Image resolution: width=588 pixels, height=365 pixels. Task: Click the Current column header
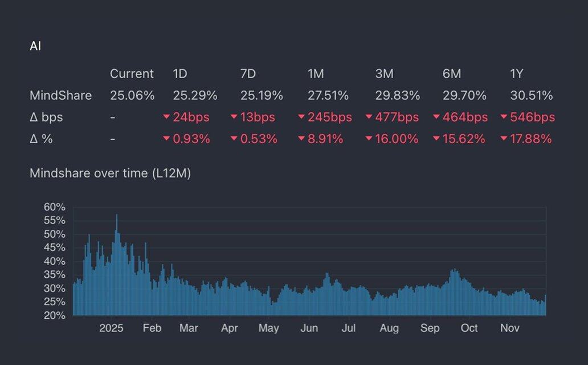[132, 74]
